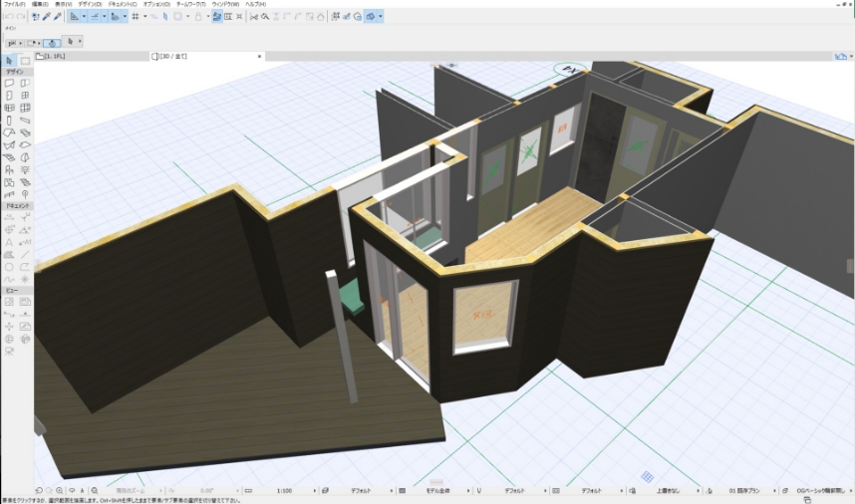Screen dimensions: 855x504
Task: Toggle the 3D view mode button in toolbar
Action: tap(372, 17)
